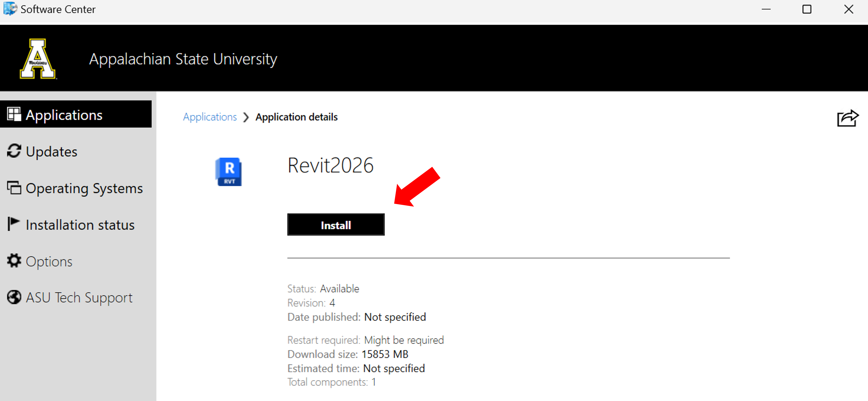
Task: Click the Appalachian State University A logo
Action: (38, 59)
